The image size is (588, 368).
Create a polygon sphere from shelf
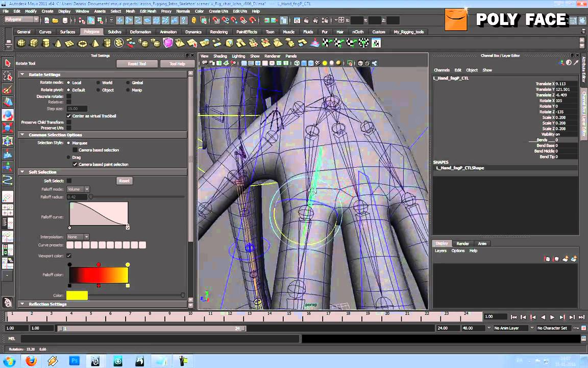tap(21, 43)
